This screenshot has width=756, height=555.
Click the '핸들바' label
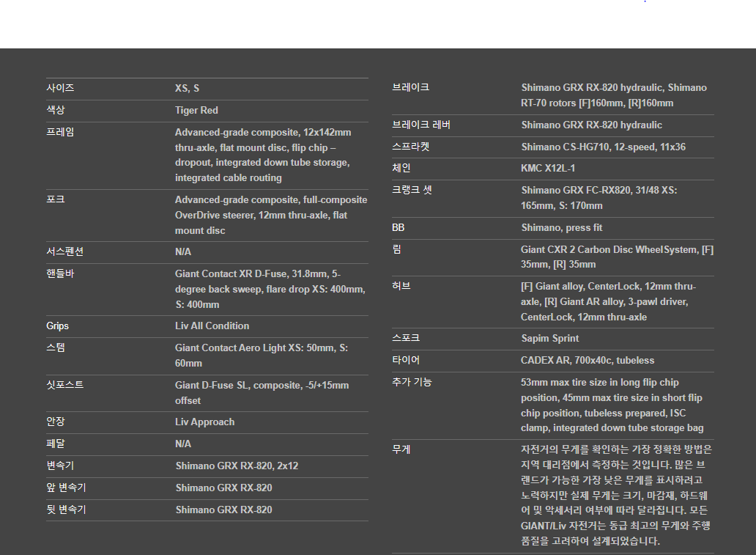tap(60, 273)
